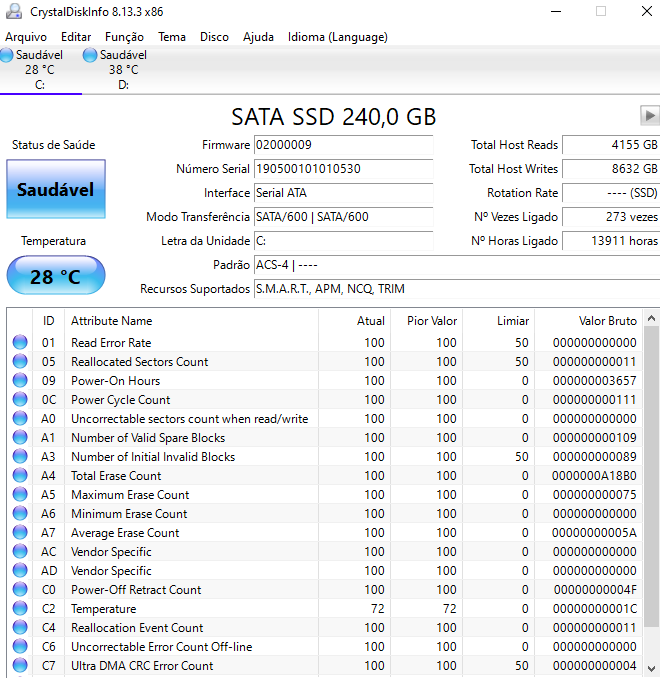The width and height of the screenshot is (660, 678).
Task: Click status orb for Average Erase Count
Action: pyautogui.click(x=20, y=532)
